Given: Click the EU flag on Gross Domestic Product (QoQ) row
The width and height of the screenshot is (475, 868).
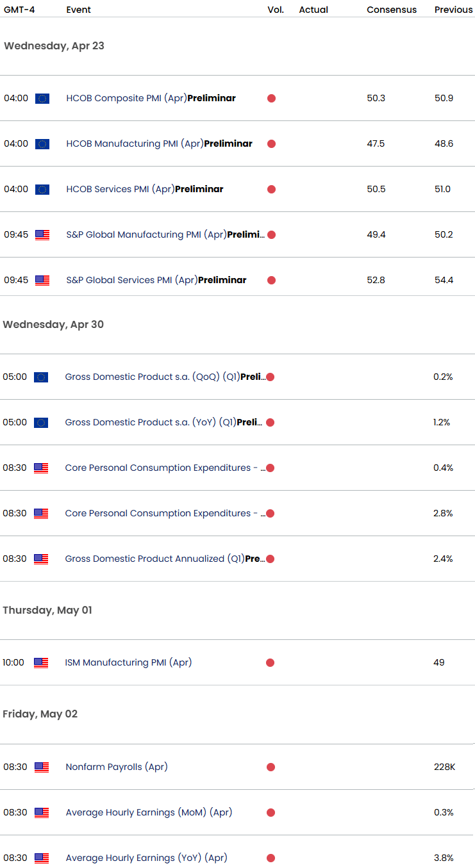Looking at the screenshot, I should (41, 377).
